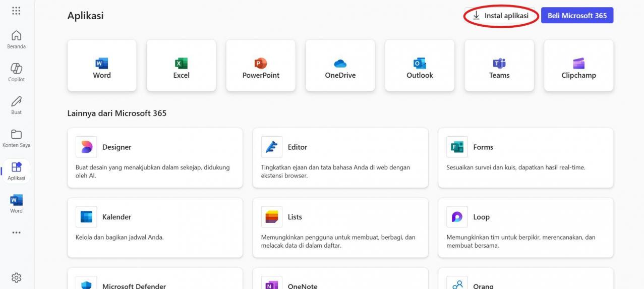The width and height of the screenshot is (644, 289).
Task: Open Loop card description text
Action: (521, 241)
